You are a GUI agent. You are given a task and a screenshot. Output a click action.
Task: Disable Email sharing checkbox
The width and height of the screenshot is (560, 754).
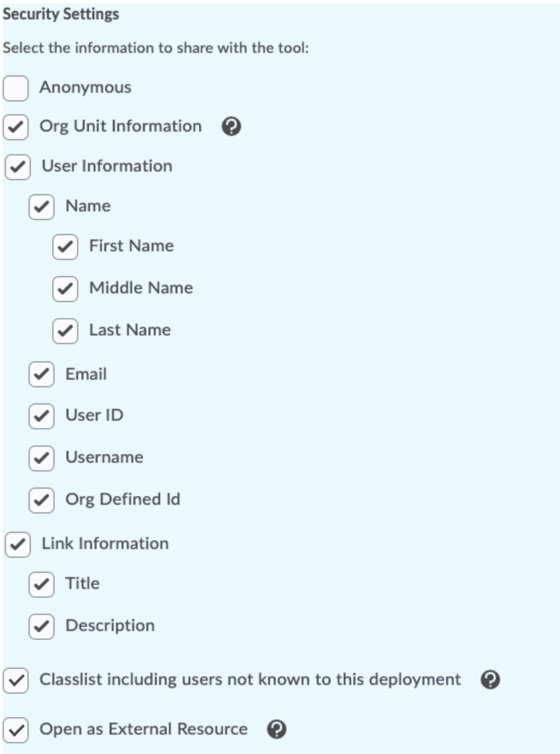click(42, 374)
